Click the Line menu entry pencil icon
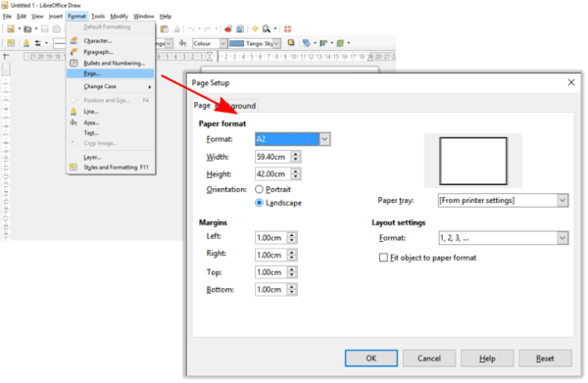588x383 pixels. point(73,112)
